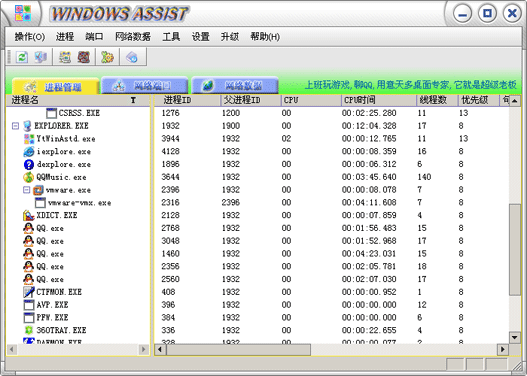Open the 进程 menu
The width and height of the screenshot is (527, 376).
[65, 36]
